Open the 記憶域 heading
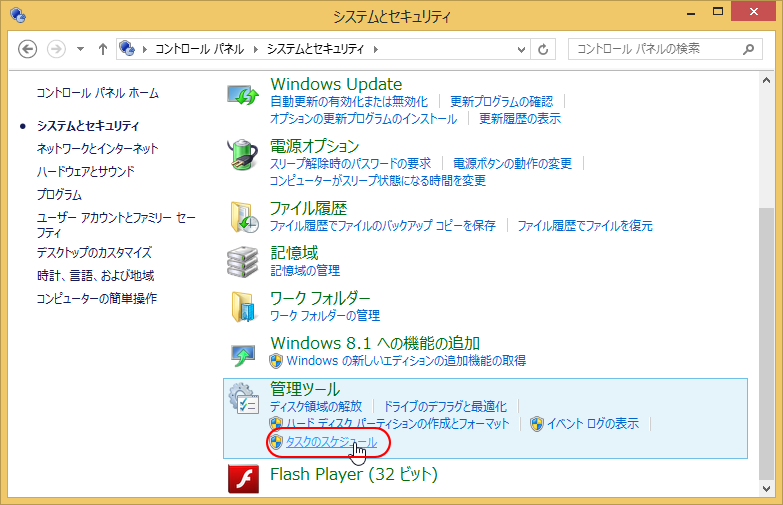The image size is (783, 505). [294, 253]
